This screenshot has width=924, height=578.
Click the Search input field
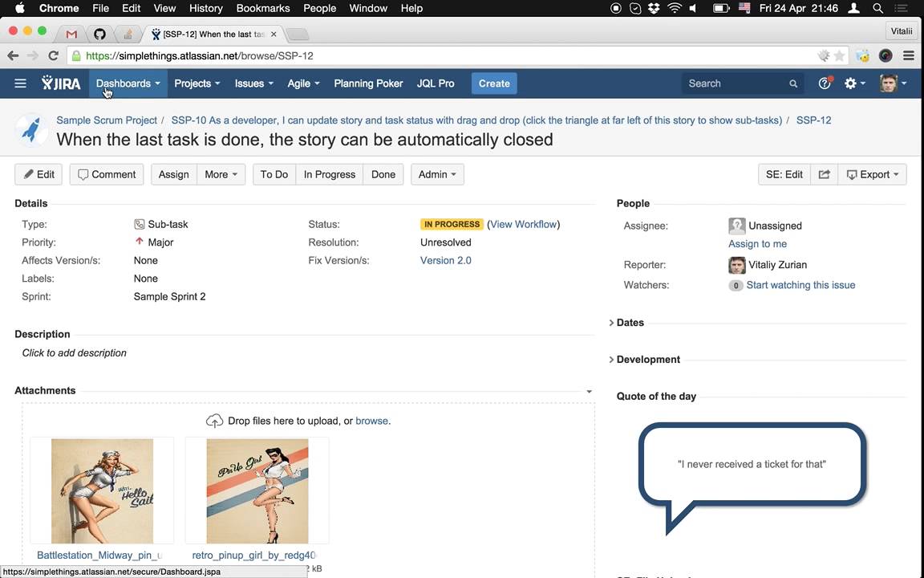(x=734, y=83)
